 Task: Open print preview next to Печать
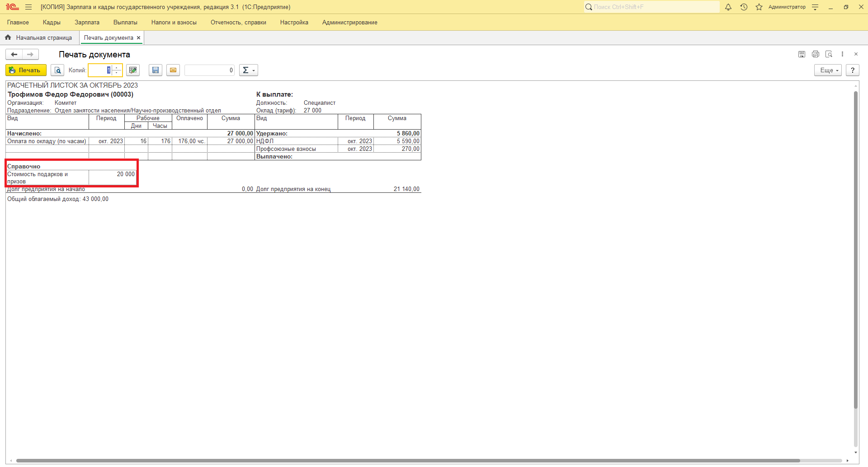click(x=57, y=70)
